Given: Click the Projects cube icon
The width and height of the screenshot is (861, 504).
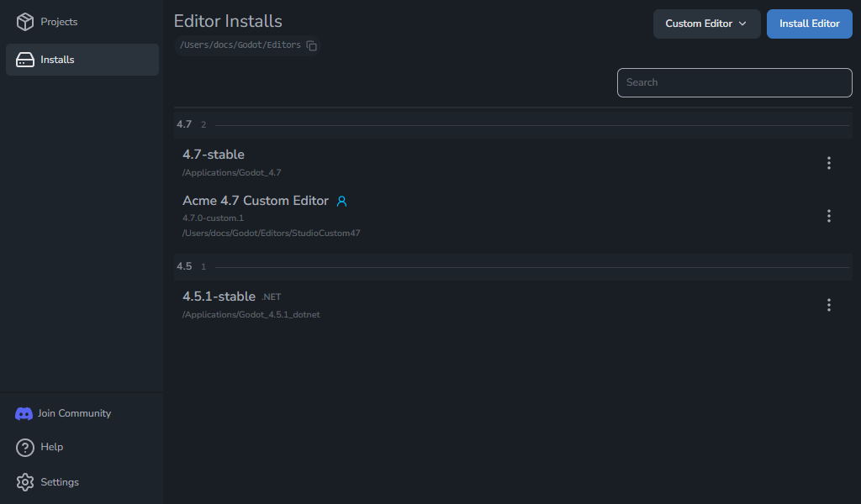Looking at the screenshot, I should point(24,22).
